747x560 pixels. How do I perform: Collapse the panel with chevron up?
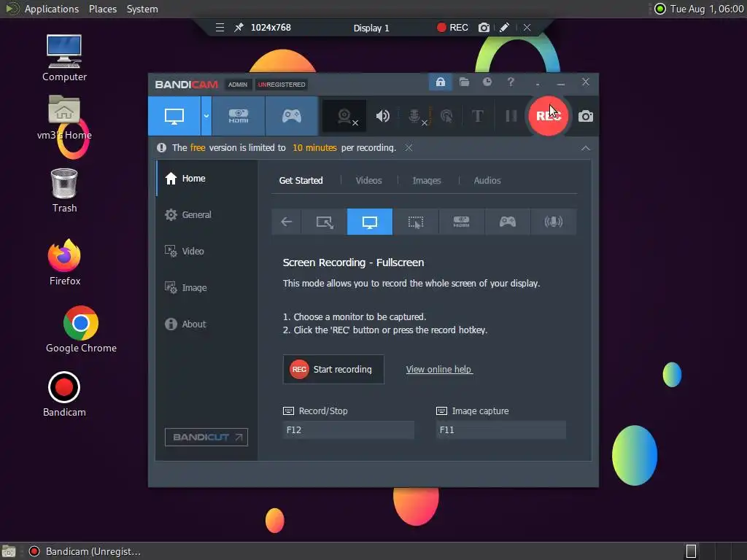(x=586, y=149)
